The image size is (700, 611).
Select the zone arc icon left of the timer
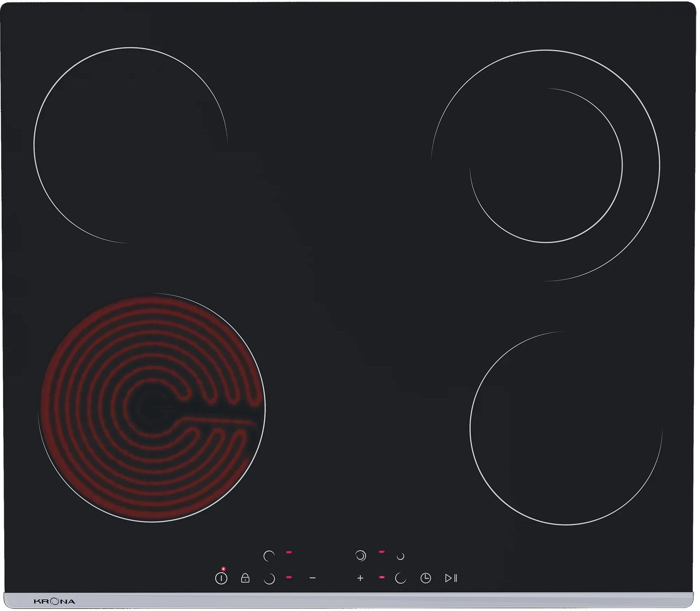click(x=400, y=578)
